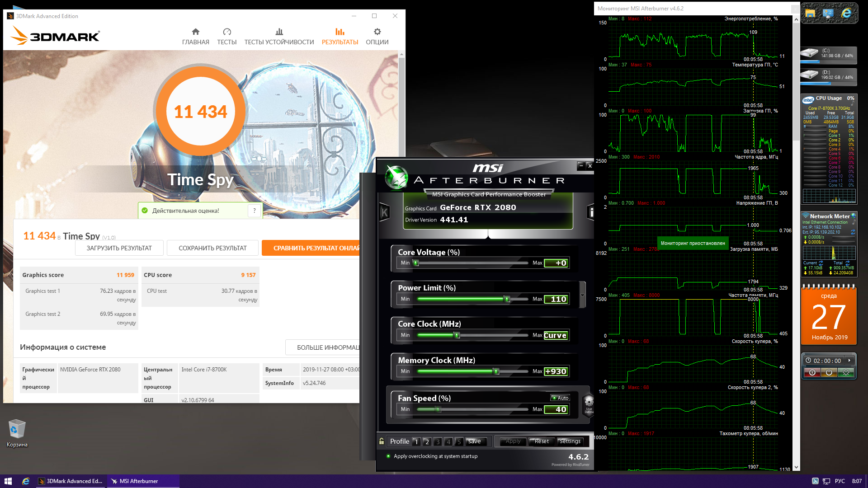The height and width of the screenshot is (488, 868).
Task: Click Save Result button in 3DMark
Action: click(212, 248)
